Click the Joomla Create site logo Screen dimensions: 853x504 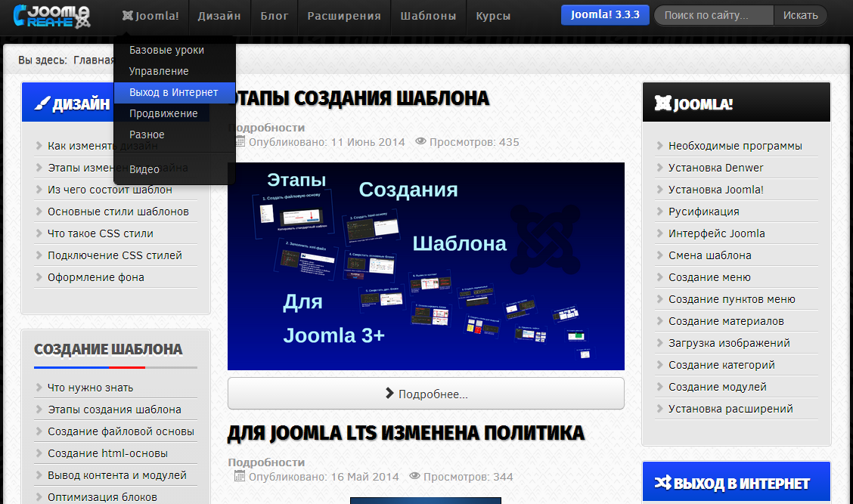[x=51, y=15]
